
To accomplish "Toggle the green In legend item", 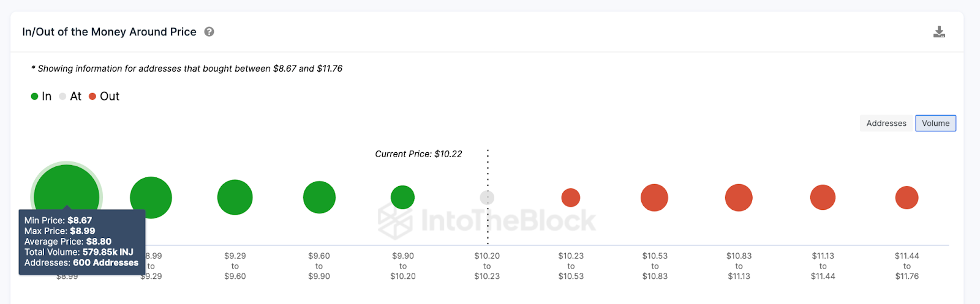I will pos(41,97).
